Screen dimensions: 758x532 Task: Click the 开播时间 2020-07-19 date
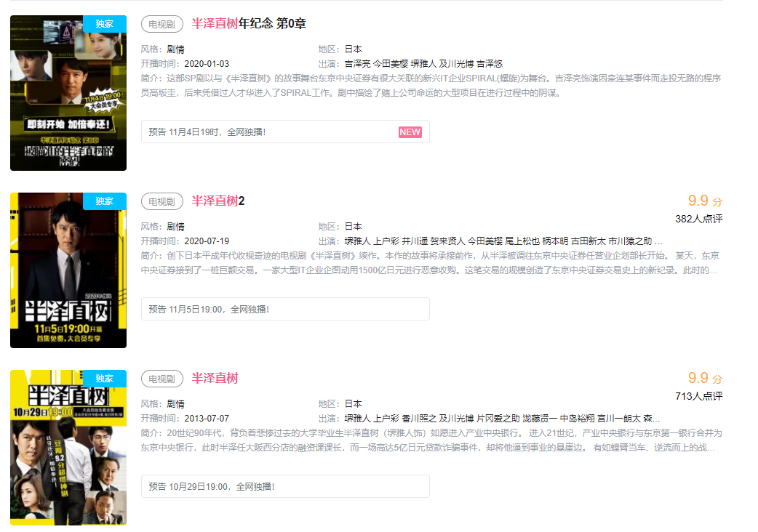(x=207, y=241)
